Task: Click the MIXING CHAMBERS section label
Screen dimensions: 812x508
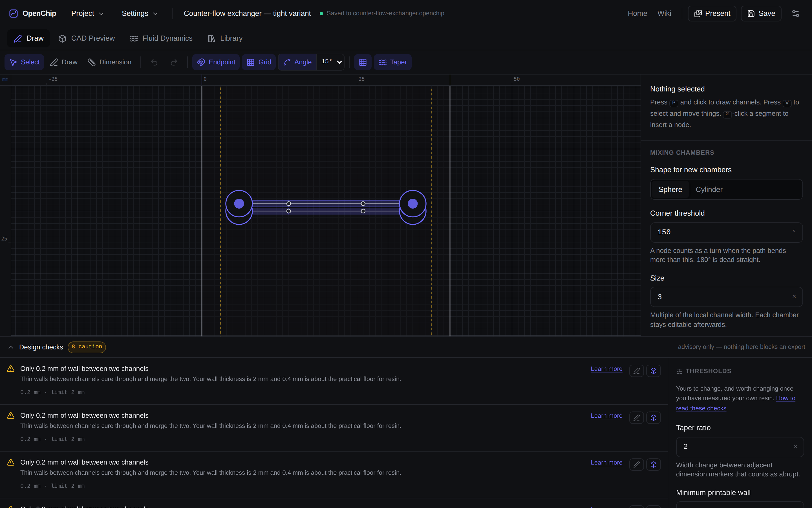Action: coord(682,153)
